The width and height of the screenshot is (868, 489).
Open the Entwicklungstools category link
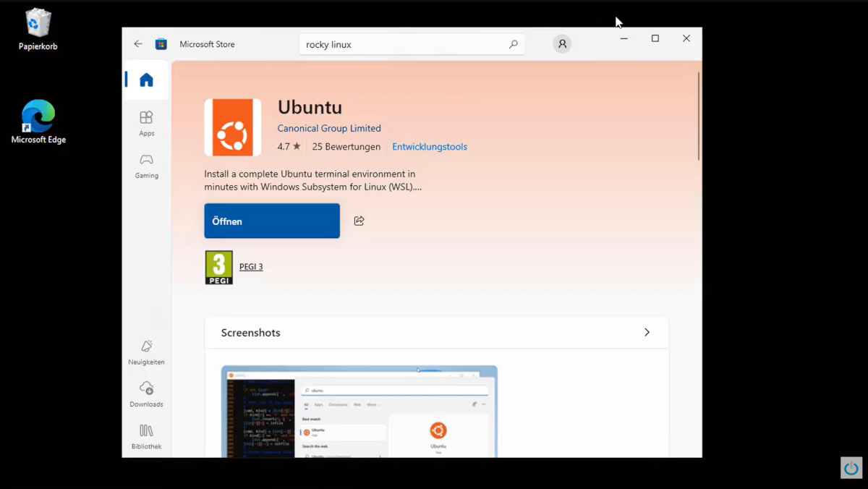(x=430, y=146)
